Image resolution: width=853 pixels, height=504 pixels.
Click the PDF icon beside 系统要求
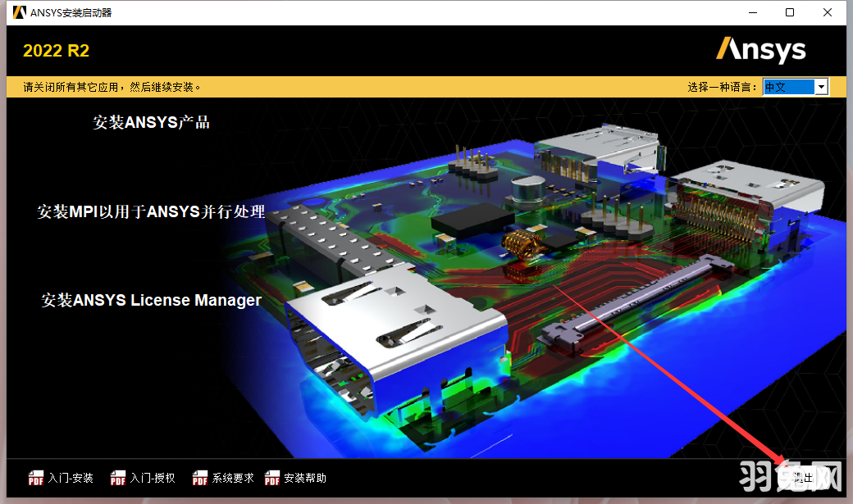[x=199, y=478]
